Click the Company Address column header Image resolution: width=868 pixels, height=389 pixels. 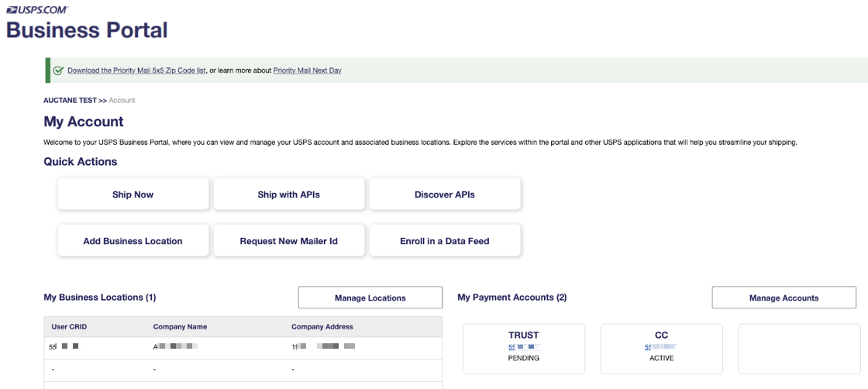coord(322,327)
